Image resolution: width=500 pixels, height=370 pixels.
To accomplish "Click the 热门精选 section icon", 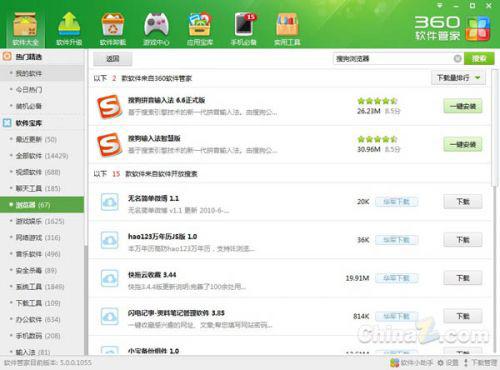I will (x=7, y=56).
